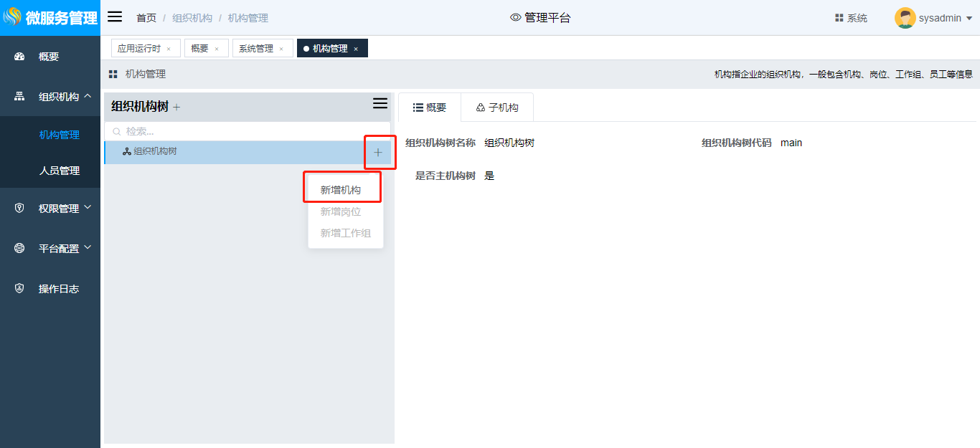Viewport: 980px width, 448px height.
Task: Close the 应用运行时 tab
Action: coord(169,49)
